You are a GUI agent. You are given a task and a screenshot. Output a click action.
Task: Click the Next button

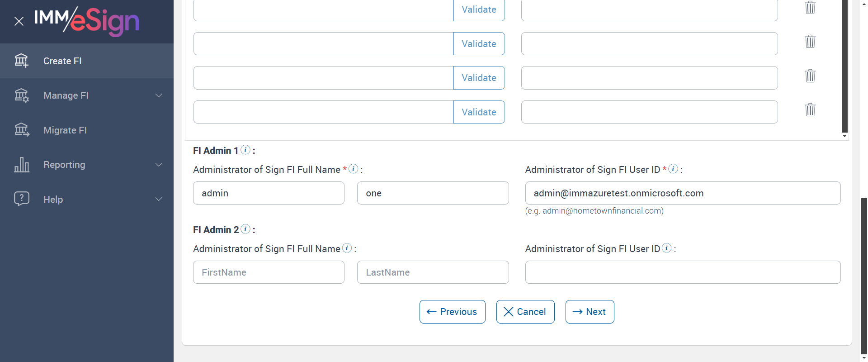pyautogui.click(x=590, y=312)
